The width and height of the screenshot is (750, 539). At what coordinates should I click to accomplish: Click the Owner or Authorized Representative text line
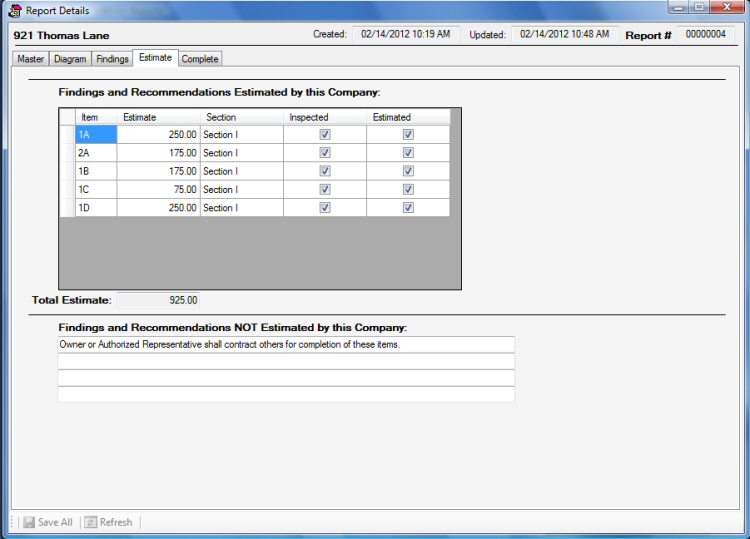pos(286,344)
